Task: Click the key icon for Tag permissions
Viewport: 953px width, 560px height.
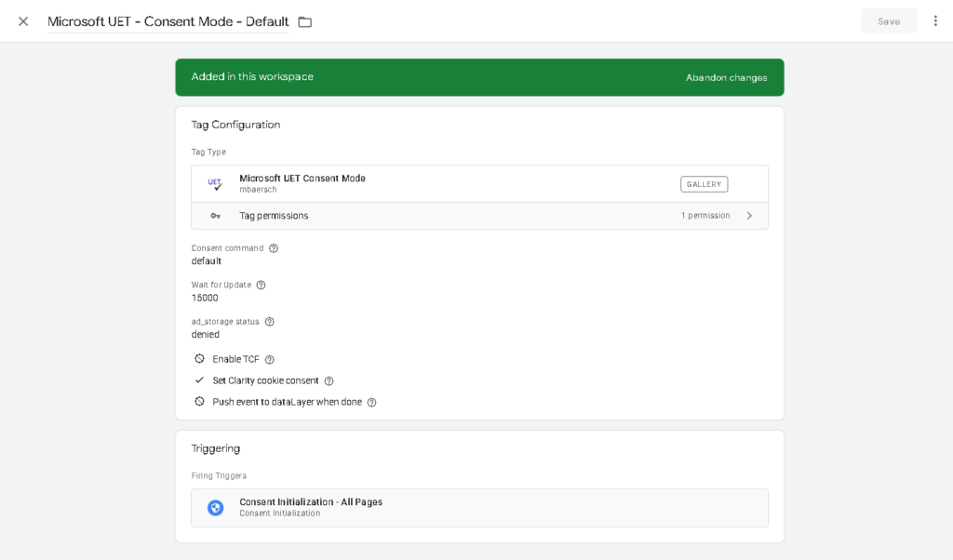Action: click(x=215, y=216)
